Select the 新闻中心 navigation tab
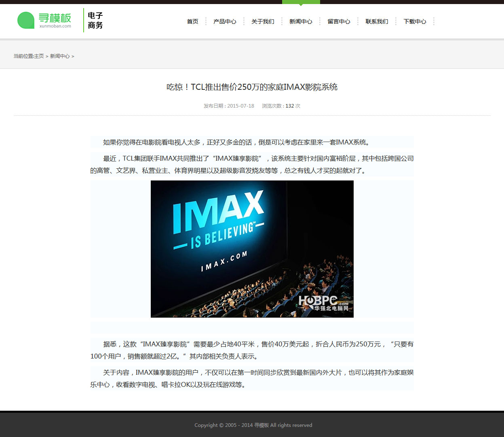The image size is (504, 437). point(301,21)
